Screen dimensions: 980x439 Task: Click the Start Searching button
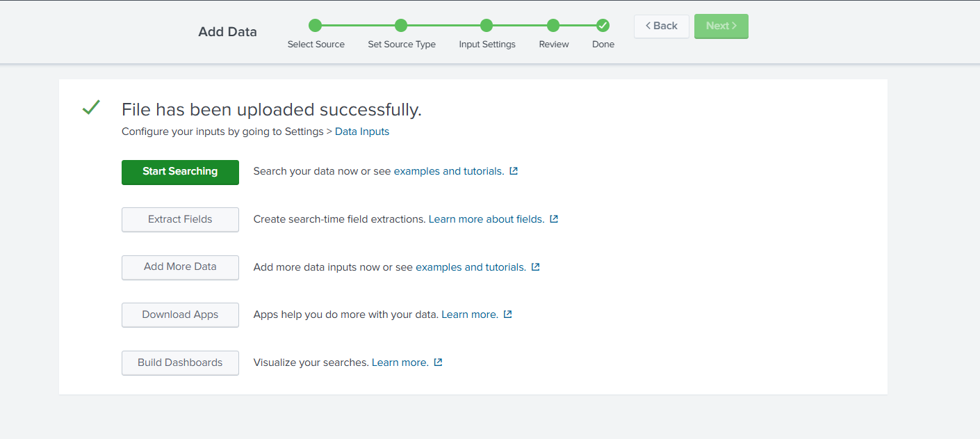[x=180, y=172]
